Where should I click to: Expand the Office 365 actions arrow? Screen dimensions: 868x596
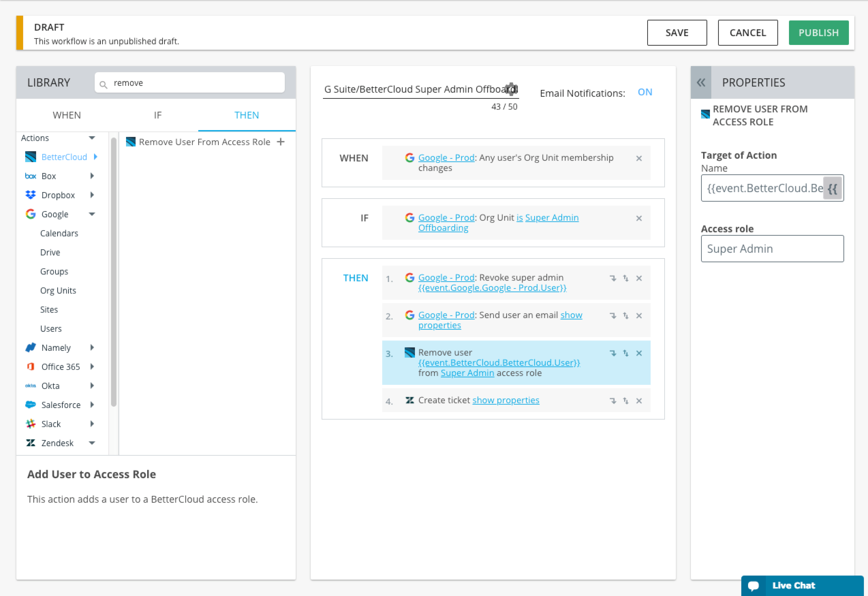point(92,366)
